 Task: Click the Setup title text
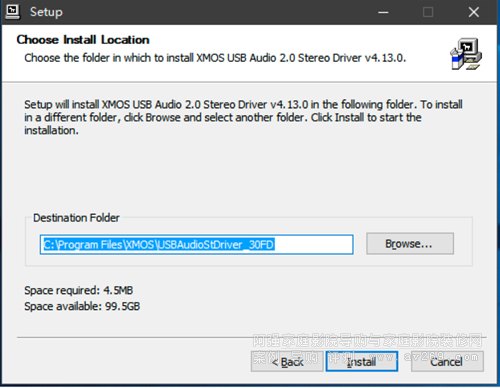coord(46,12)
